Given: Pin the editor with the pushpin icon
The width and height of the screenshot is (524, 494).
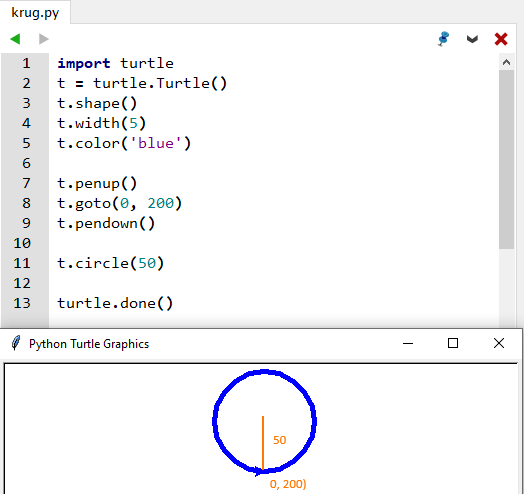Looking at the screenshot, I should [x=443, y=39].
